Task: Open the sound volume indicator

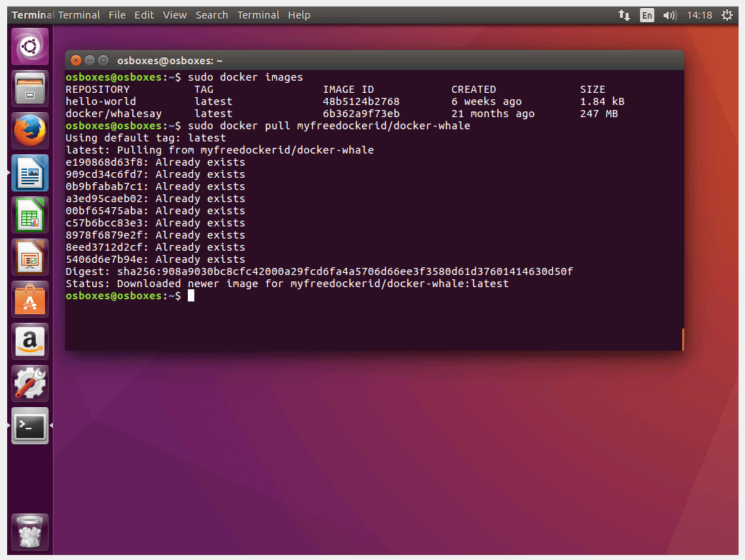Action: point(669,15)
